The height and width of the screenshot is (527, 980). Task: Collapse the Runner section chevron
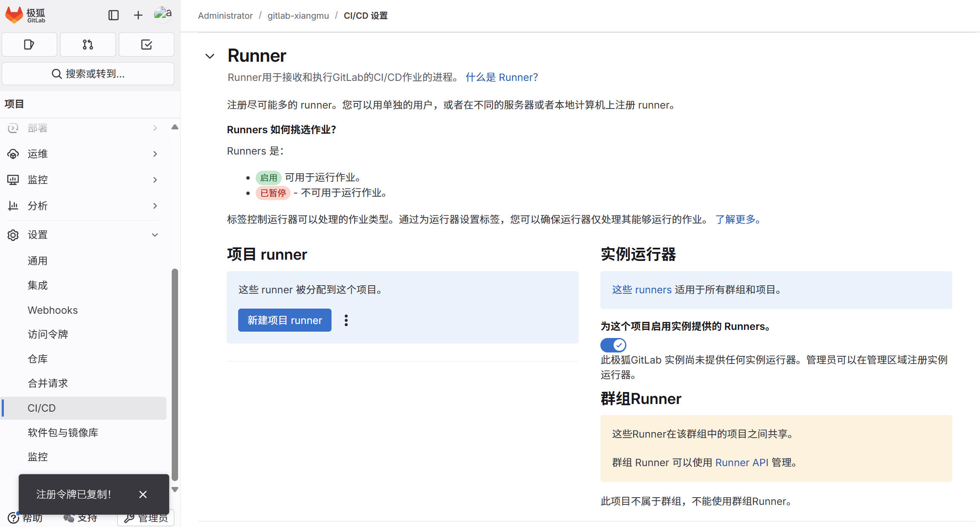(210, 56)
